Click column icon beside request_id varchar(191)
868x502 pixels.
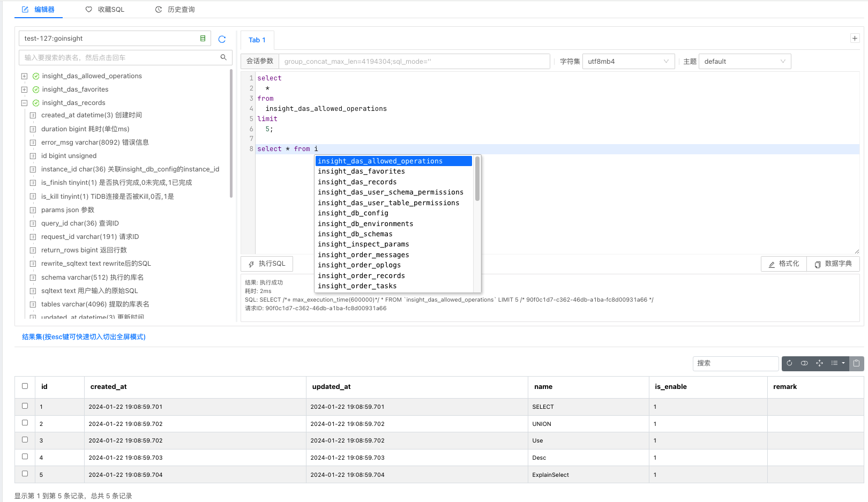coord(33,237)
